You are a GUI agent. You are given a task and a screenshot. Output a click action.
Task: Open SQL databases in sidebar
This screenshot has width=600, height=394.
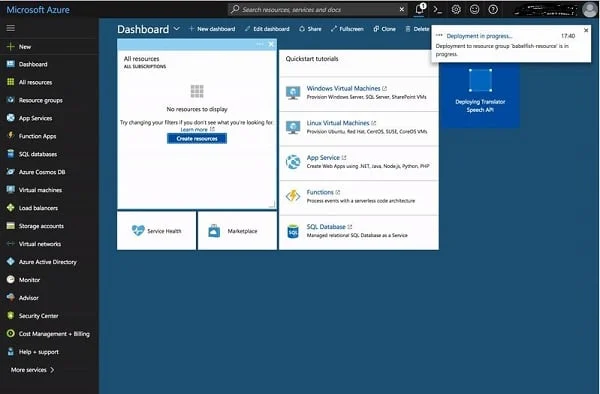pyautogui.click(x=38, y=154)
